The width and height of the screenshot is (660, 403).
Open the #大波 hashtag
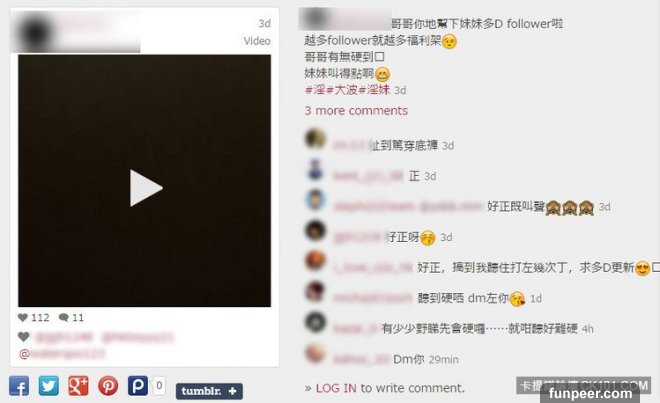(342, 90)
